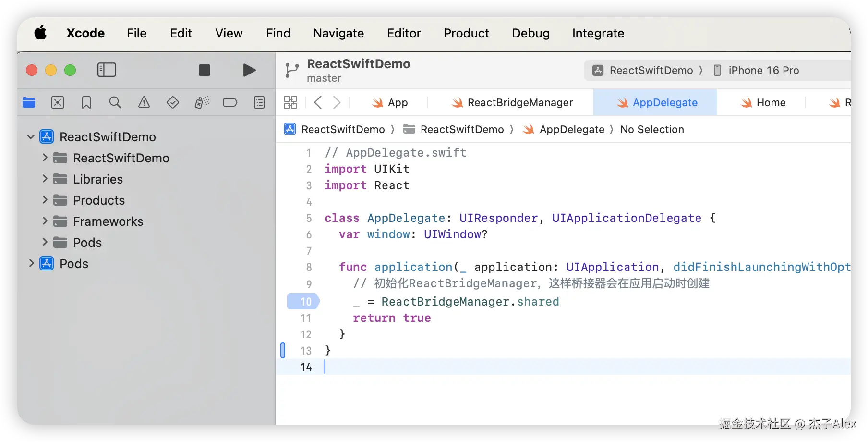
Task: Select the Frameworks folder row
Action: (x=146, y=221)
